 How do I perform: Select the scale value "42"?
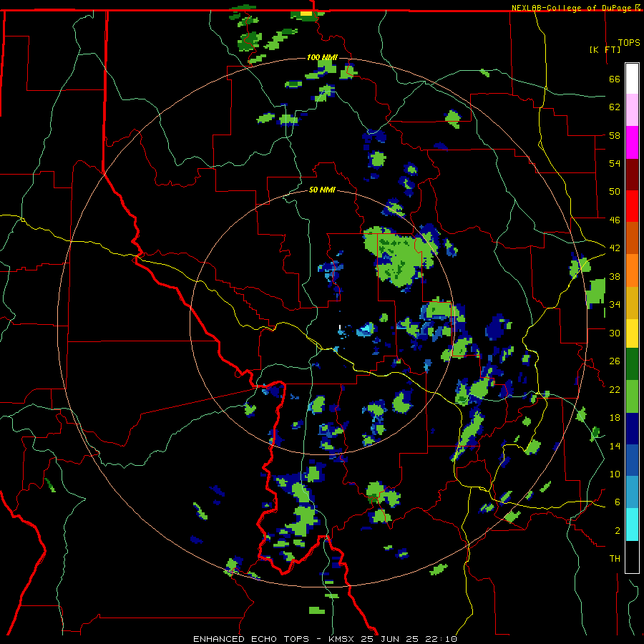point(615,248)
